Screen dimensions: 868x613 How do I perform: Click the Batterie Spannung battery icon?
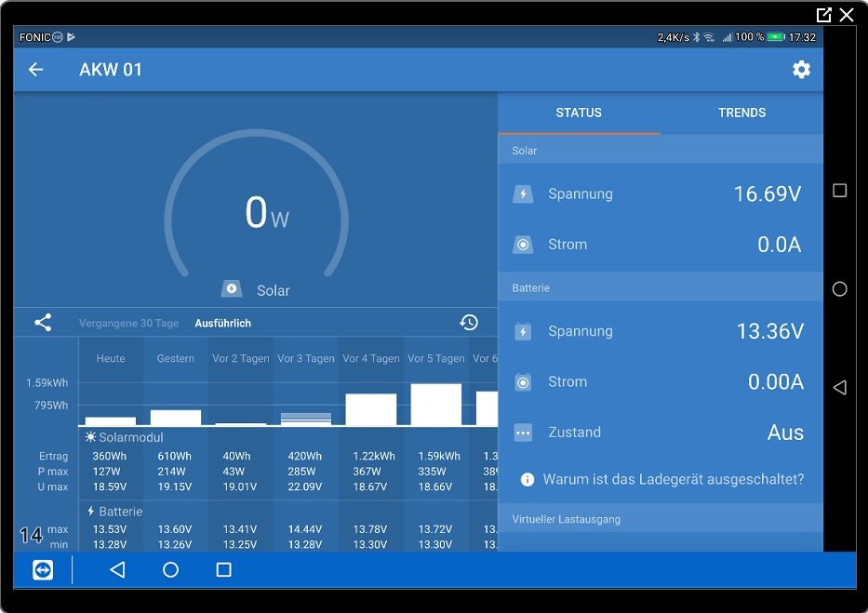click(523, 331)
